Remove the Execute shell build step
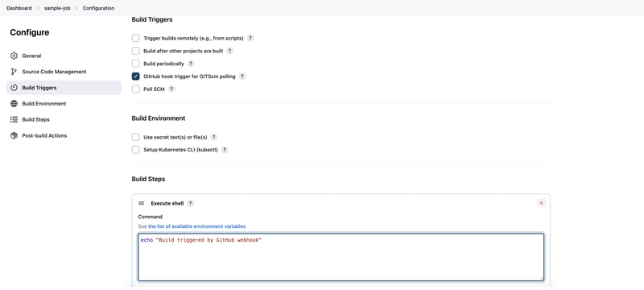This screenshot has width=644, height=290. point(541,203)
